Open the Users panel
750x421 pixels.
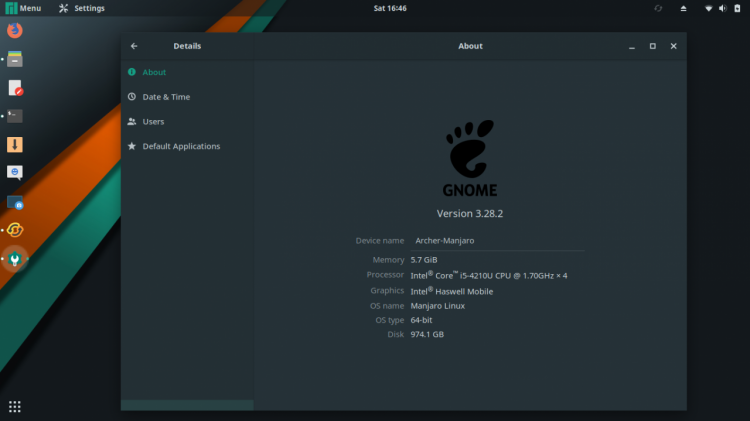(x=187, y=122)
